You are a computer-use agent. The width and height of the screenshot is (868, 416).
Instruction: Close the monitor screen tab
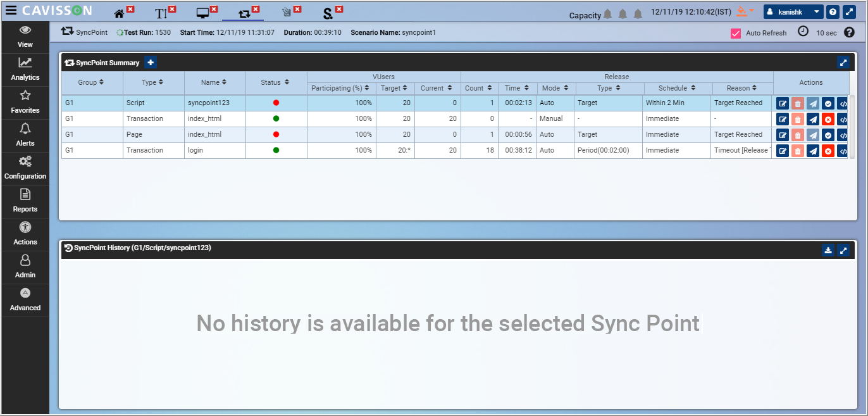tap(214, 9)
